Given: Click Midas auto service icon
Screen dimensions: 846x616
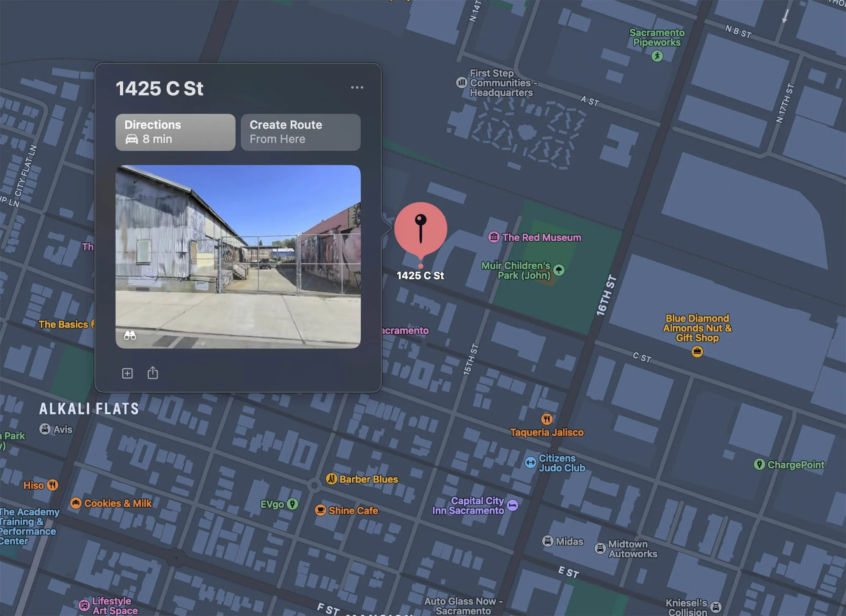Looking at the screenshot, I should coord(548,541).
